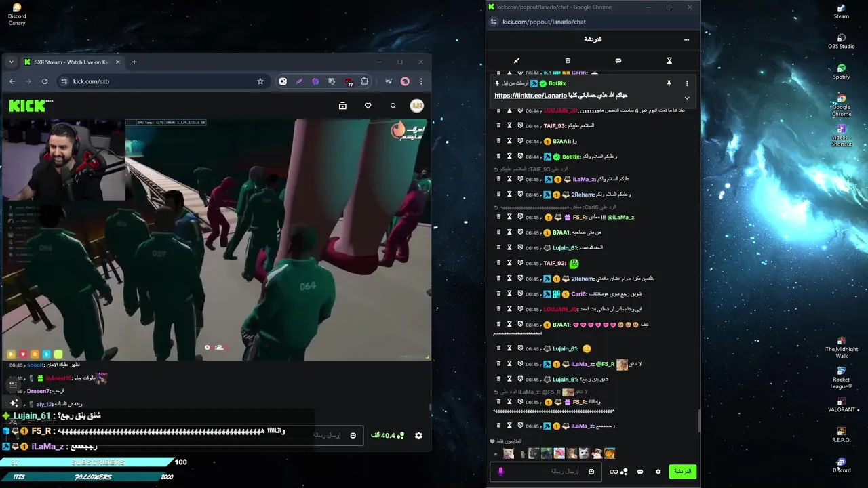Screen dimensions: 868x488
Task: Click the trash clear-chat icon in chat toolbar
Action: click(x=568, y=60)
